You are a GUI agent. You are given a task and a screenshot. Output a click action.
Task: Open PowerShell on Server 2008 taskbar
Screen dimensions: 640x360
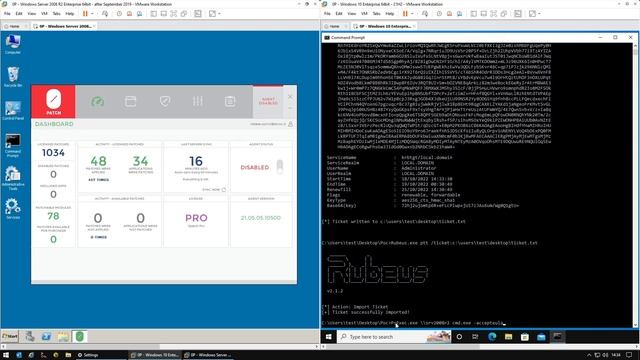tap(46, 336)
